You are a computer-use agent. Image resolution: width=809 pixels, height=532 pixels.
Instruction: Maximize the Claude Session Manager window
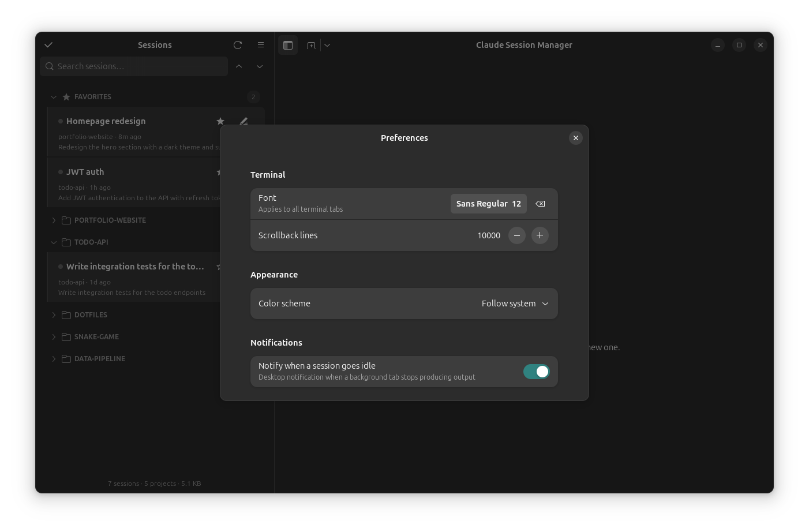pos(739,45)
